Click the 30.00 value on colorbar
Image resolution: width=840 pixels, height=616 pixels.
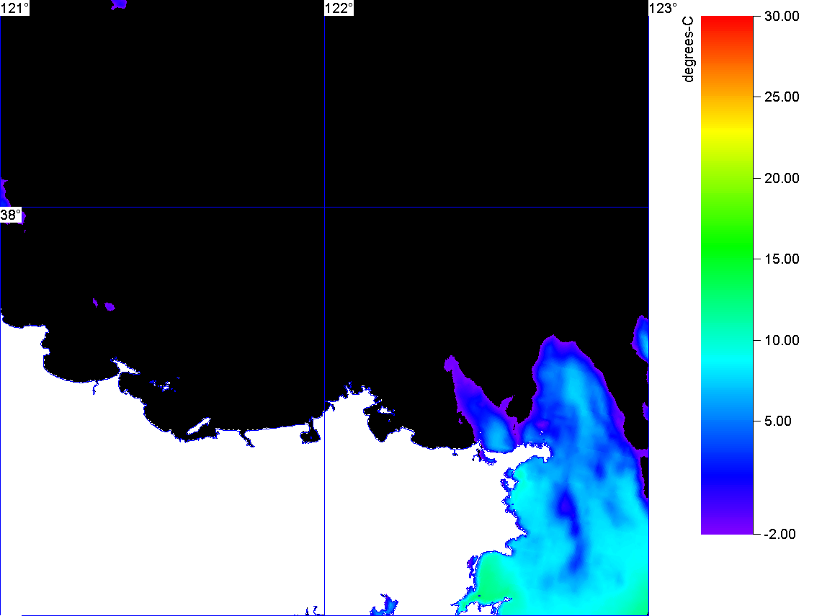[782, 17]
